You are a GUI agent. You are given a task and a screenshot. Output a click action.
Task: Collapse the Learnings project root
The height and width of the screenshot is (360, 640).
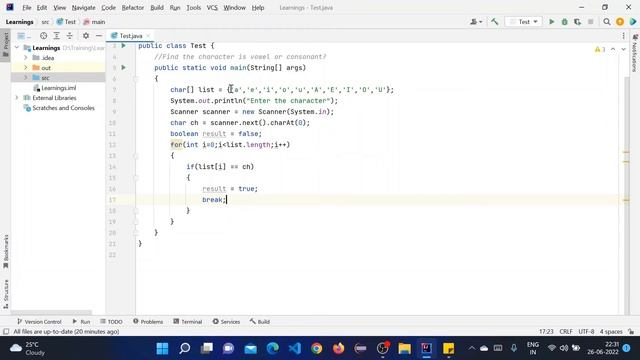click(17, 48)
